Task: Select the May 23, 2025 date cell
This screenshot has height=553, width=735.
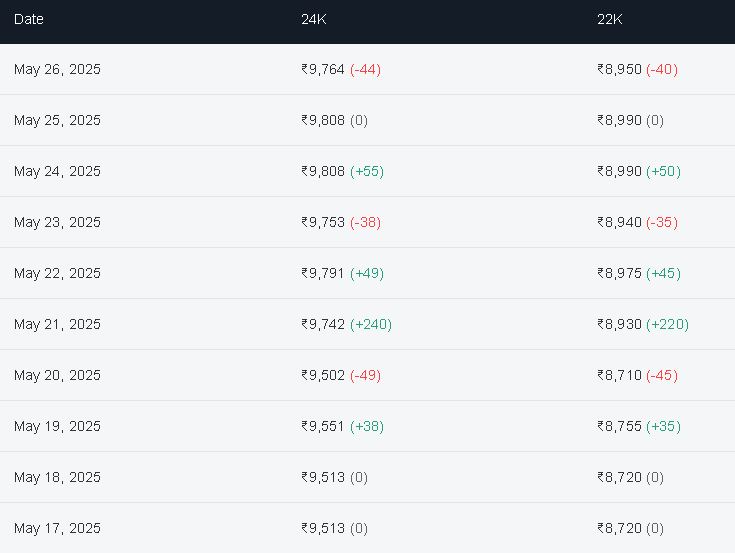Action: 57,222
